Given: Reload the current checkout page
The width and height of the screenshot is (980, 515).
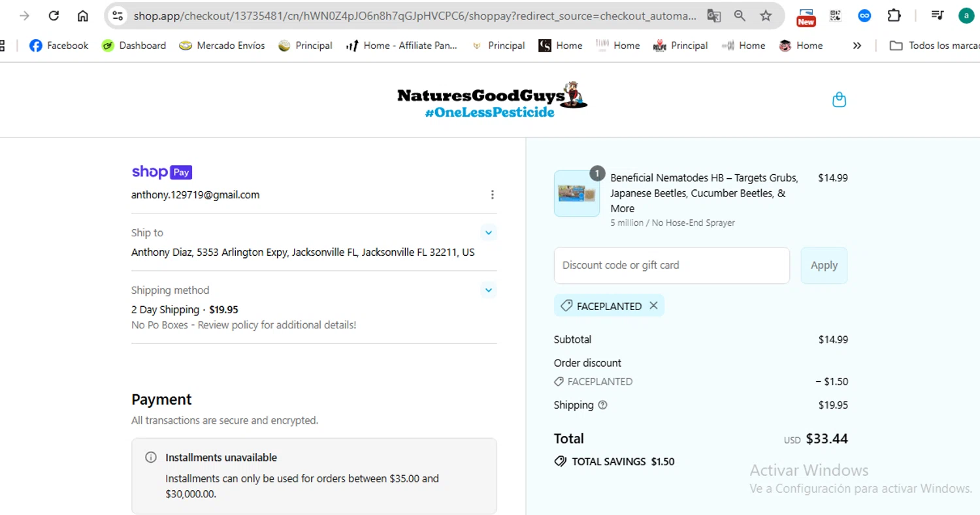Looking at the screenshot, I should click(x=54, y=16).
